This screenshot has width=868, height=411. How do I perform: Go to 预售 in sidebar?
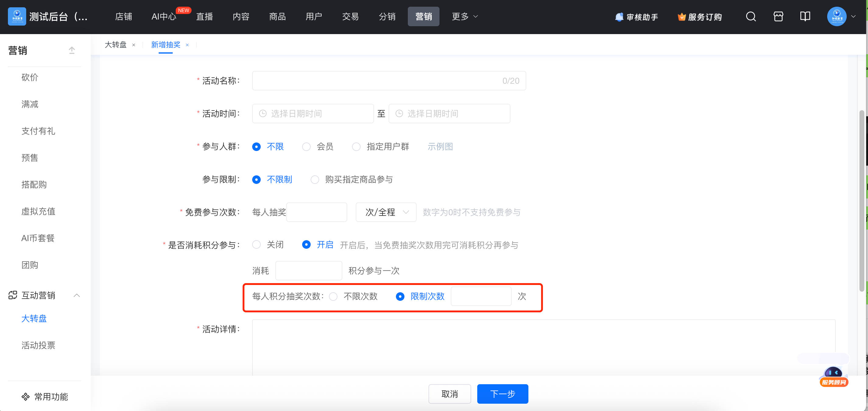pyautogui.click(x=30, y=158)
